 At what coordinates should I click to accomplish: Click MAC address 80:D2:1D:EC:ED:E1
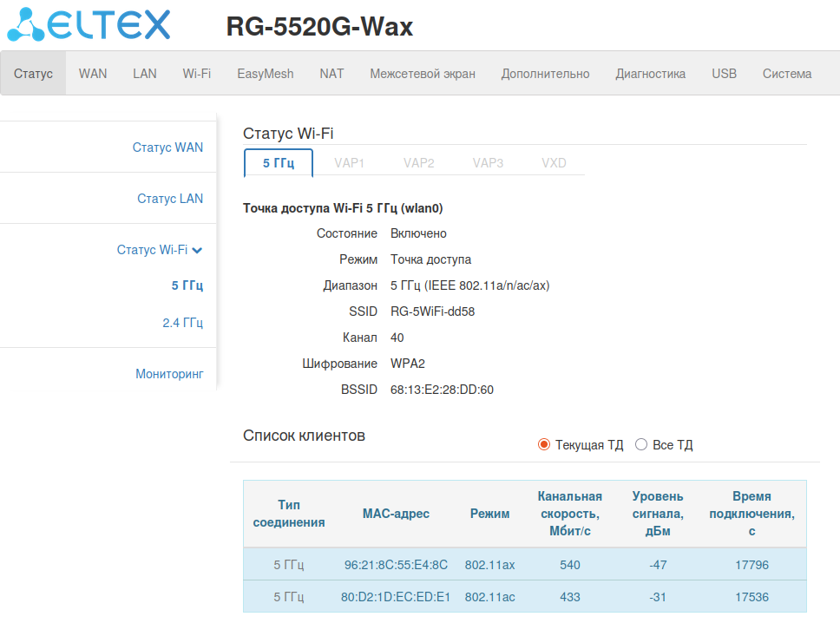pos(396,597)
